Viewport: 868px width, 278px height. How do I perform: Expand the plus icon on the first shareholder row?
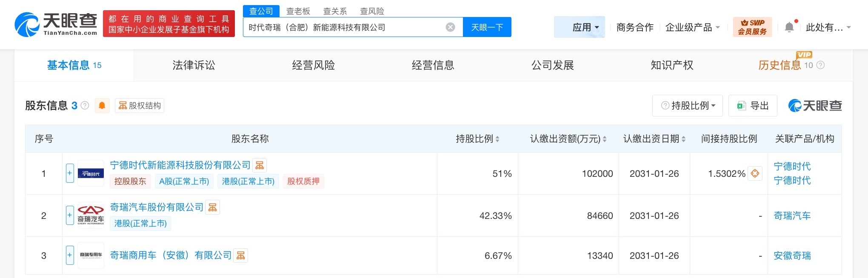pyautogui.click(x=69, y=173)
